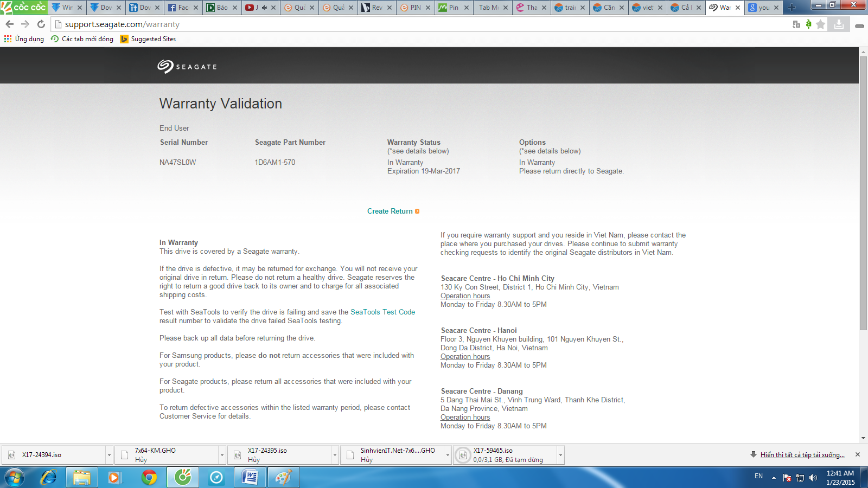The height and width of the screenshot is (488, 868).
Task: Show hidden system tray icons
Action: tap(774, 478)
